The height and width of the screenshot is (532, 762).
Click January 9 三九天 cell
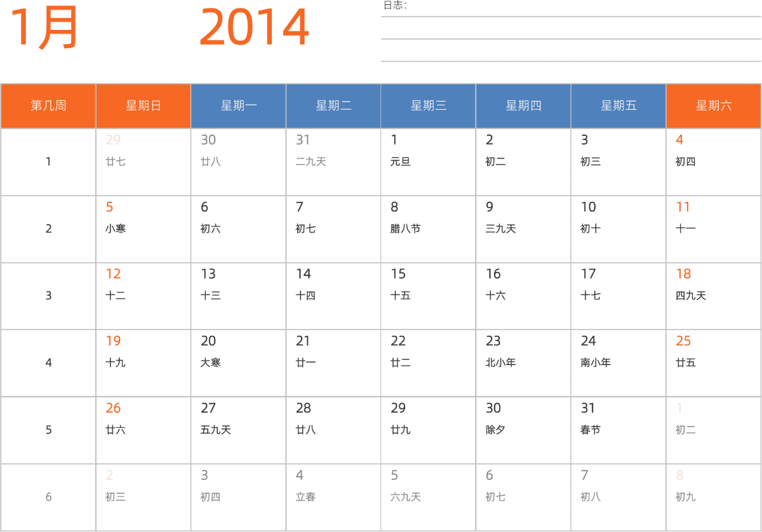click(523, 229)
